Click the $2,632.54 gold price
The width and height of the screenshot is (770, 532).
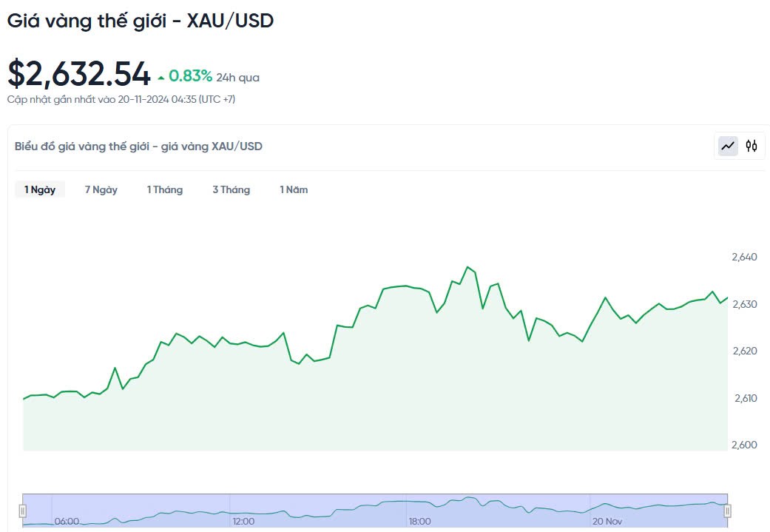(x=79, y=74)
